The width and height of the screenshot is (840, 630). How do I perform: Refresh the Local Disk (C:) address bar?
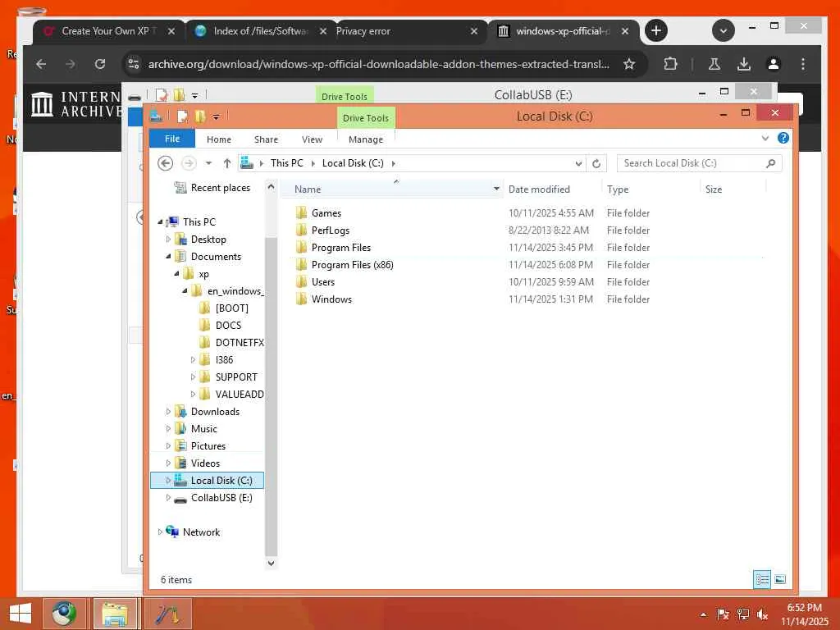[596, 163]
